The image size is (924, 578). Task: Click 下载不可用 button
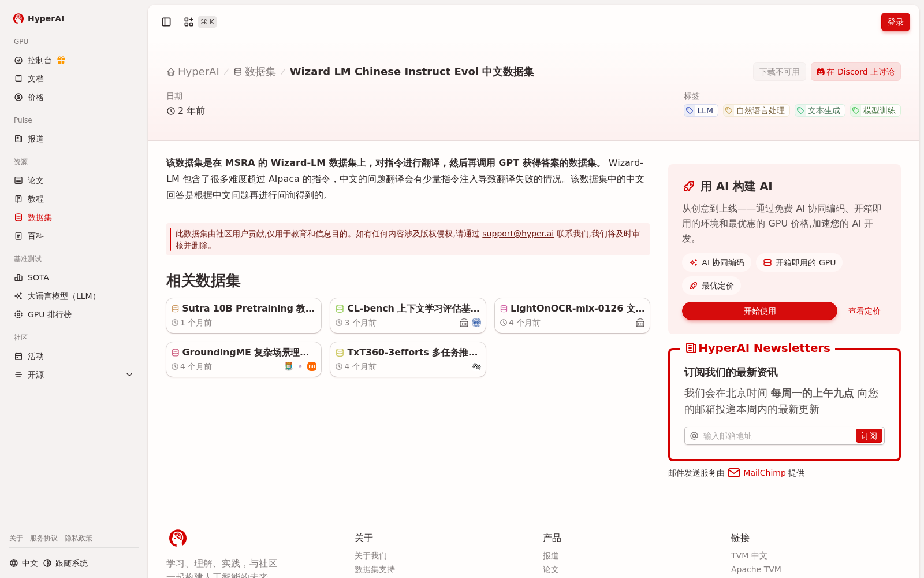(779, 72)
